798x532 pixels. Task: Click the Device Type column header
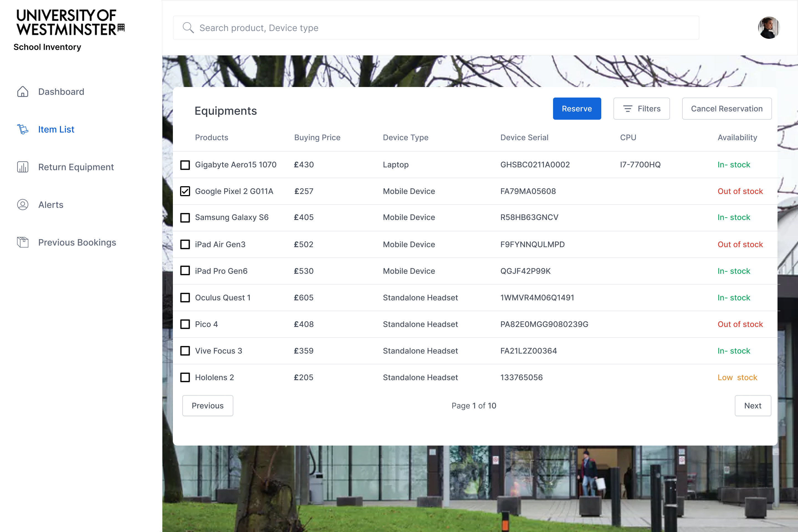click(x=405, y=137)
